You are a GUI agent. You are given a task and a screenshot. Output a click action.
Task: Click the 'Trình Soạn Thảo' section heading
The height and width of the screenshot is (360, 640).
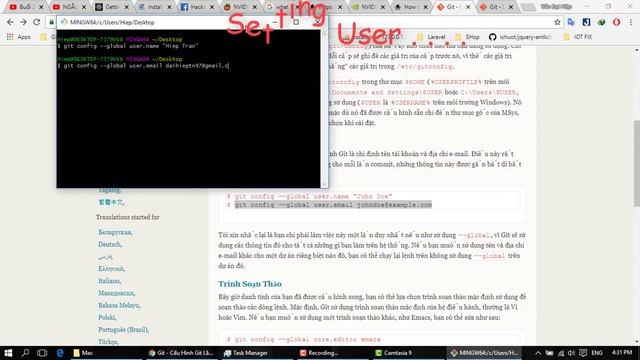click(250, 284)
